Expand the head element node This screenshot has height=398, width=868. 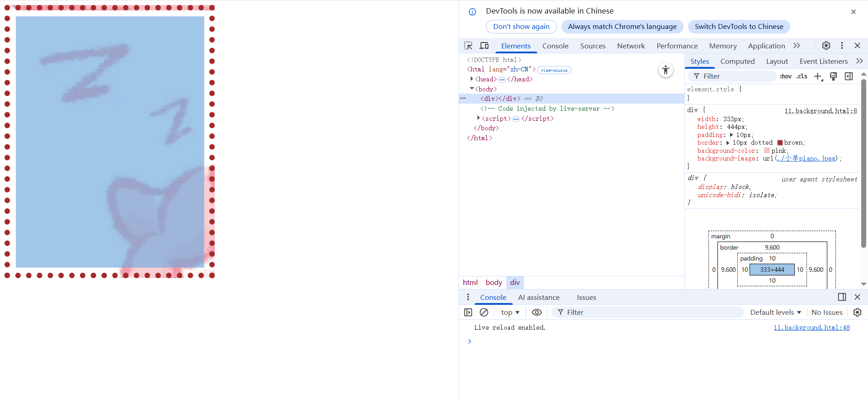(x=472, y=79)
